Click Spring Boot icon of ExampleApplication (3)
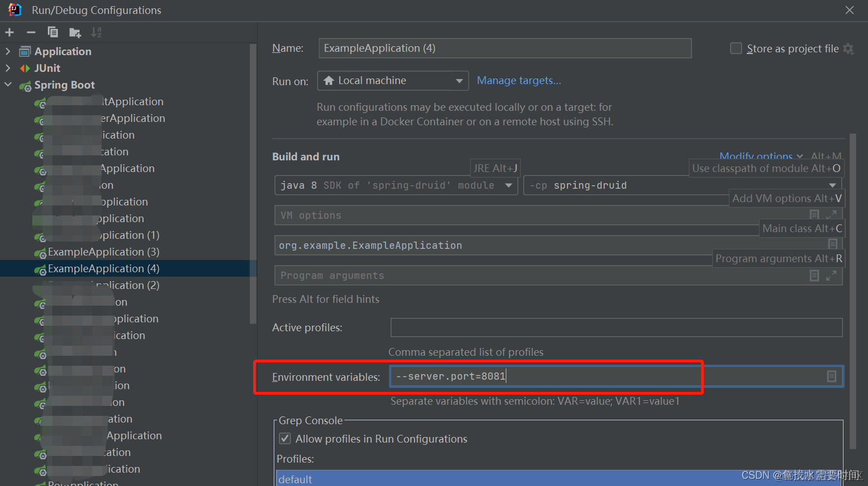868x486 pixels. [40, 253]
